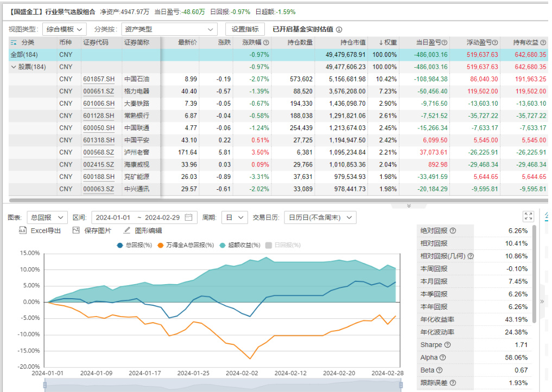Open the 分类按 资产类型 dropdown
The image size is (552, 392).
169,29
